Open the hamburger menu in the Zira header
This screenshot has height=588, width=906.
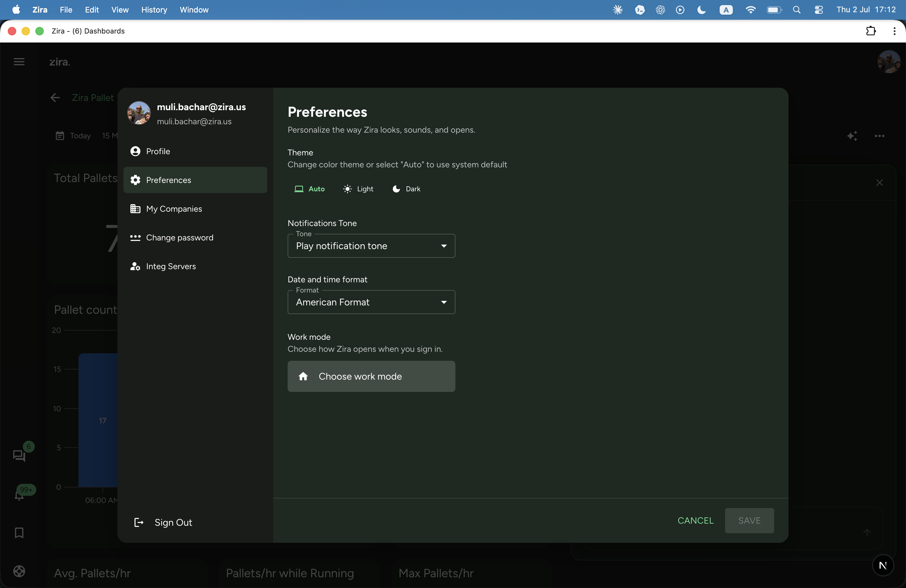[19, 62]
